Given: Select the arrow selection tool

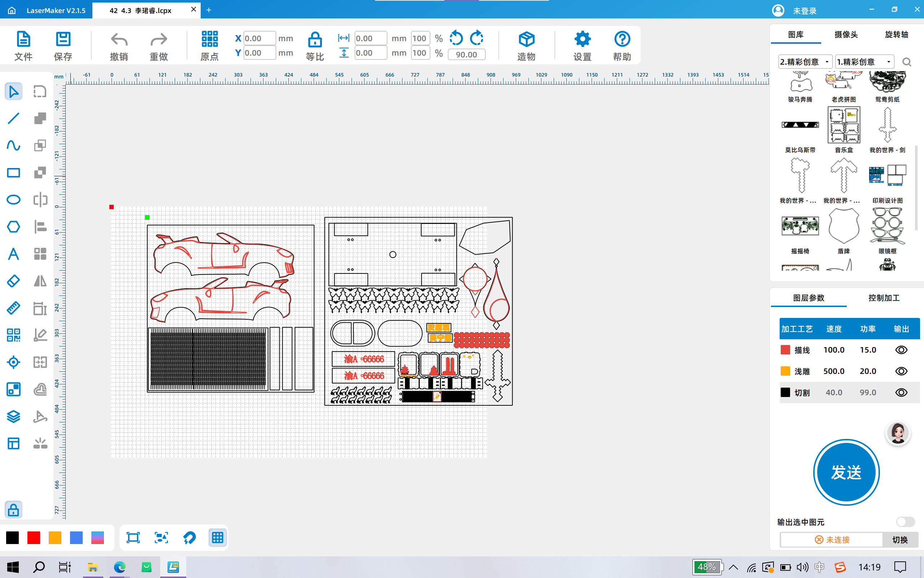Looking at the screenshot, I should 13,91.
